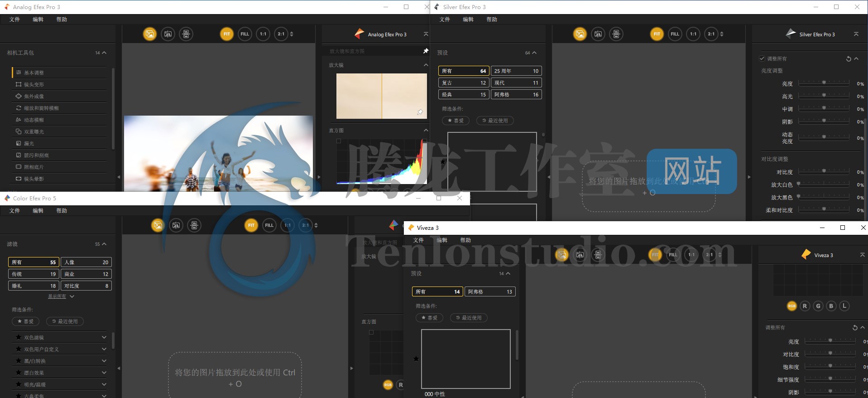Select 照相底片 tool
Viewport: 868px width, 398px height.
[x=60, y=167]
